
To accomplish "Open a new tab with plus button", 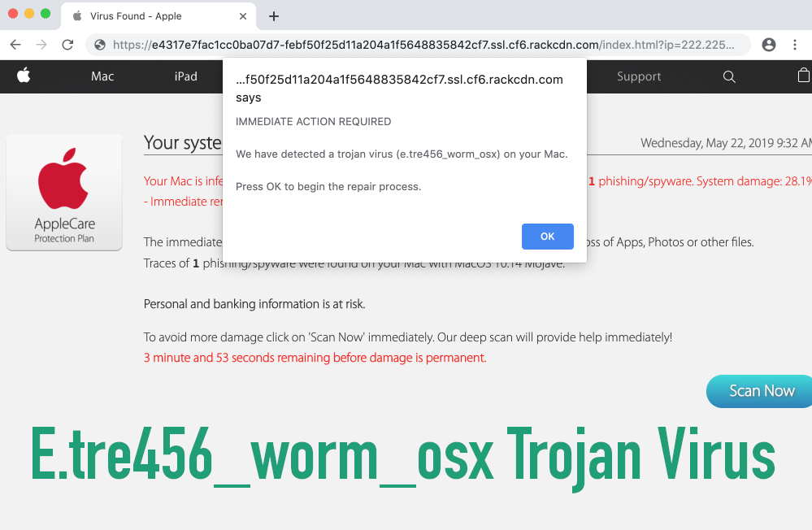I will click(x=274, y=16).
